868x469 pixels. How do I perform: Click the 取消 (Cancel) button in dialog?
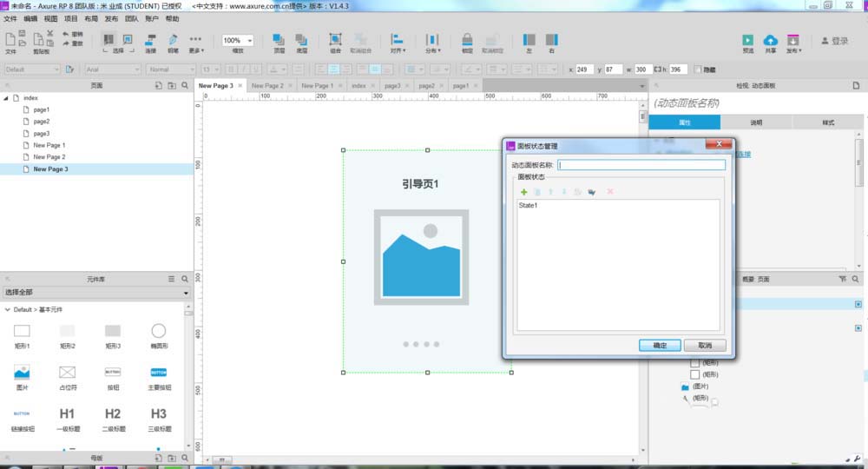pos(704,346)
